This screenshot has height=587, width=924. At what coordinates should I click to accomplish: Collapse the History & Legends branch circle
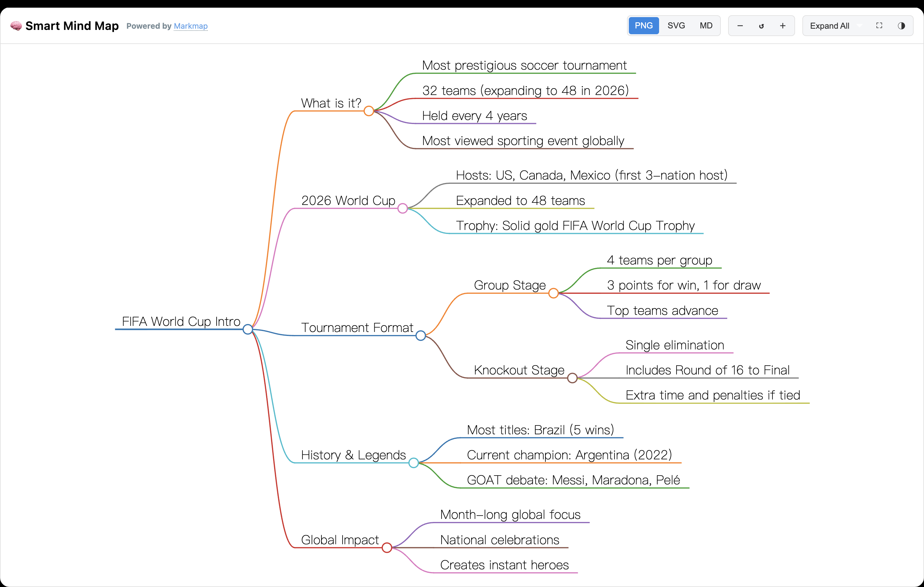(414, 463)
